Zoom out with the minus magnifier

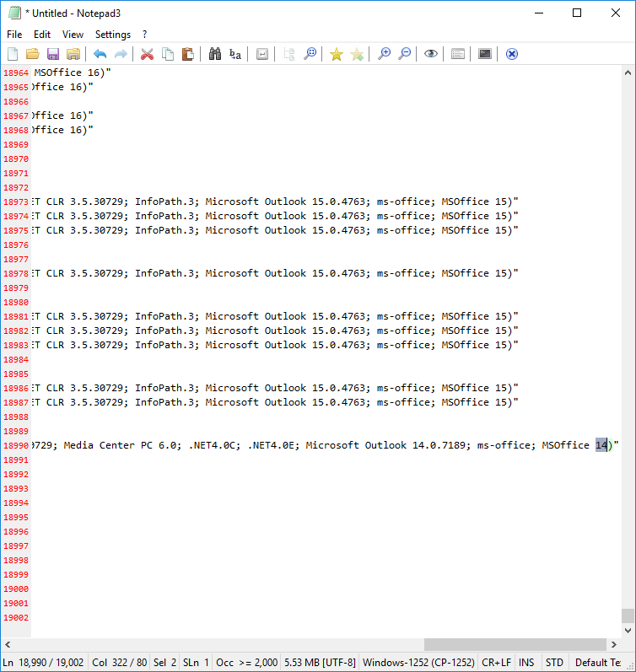(404, 54)
